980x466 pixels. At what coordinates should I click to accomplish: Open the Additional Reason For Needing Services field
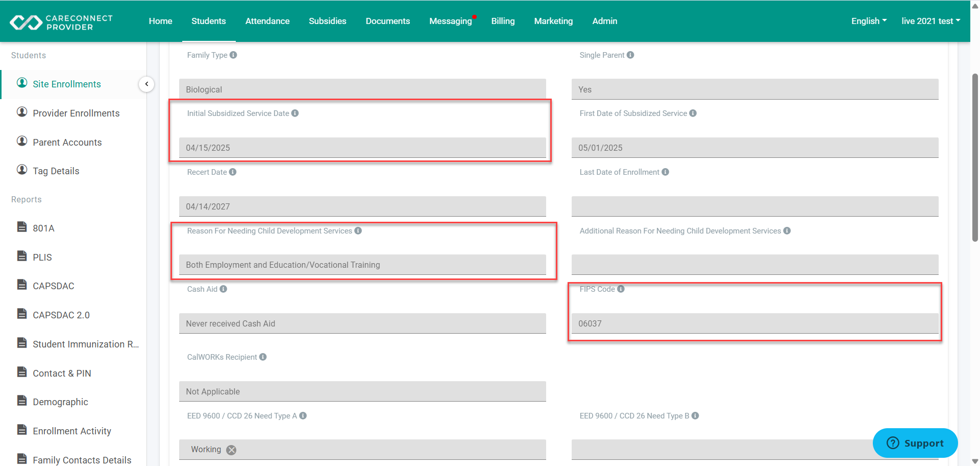click(755, 265)
